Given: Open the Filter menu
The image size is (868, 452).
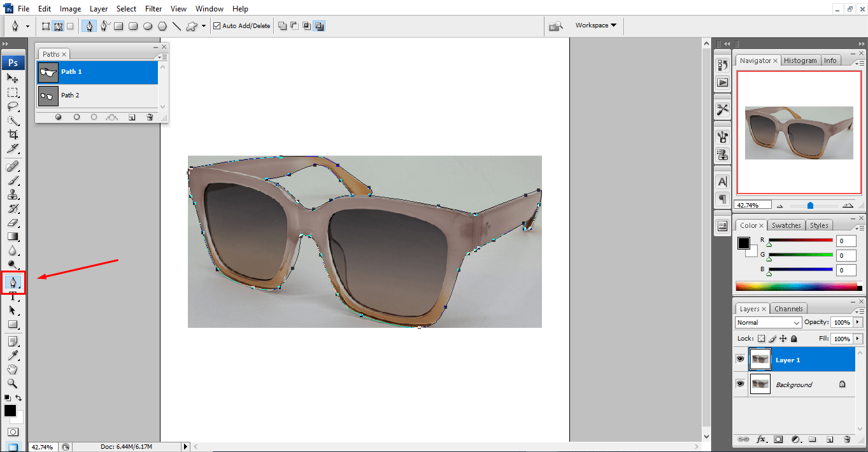Looking at the screenshot, I should click(153, 8).
